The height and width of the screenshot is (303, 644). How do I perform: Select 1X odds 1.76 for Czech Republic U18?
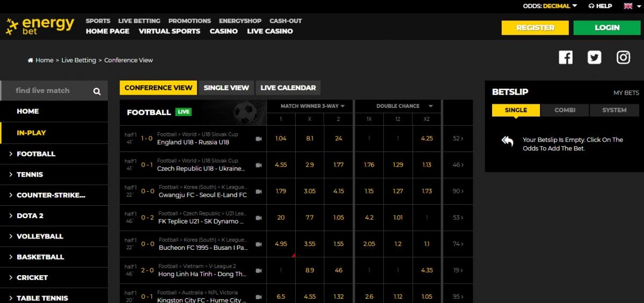click(x=369, y=165)
